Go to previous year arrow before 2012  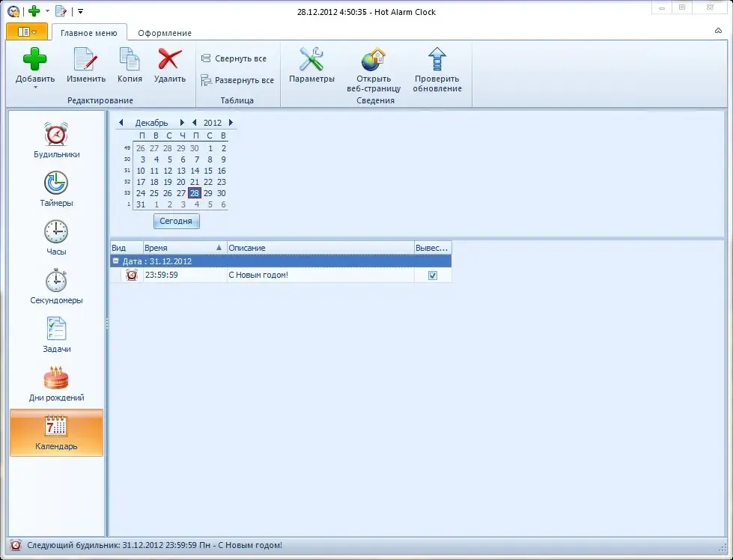click(x=195, y=123)
